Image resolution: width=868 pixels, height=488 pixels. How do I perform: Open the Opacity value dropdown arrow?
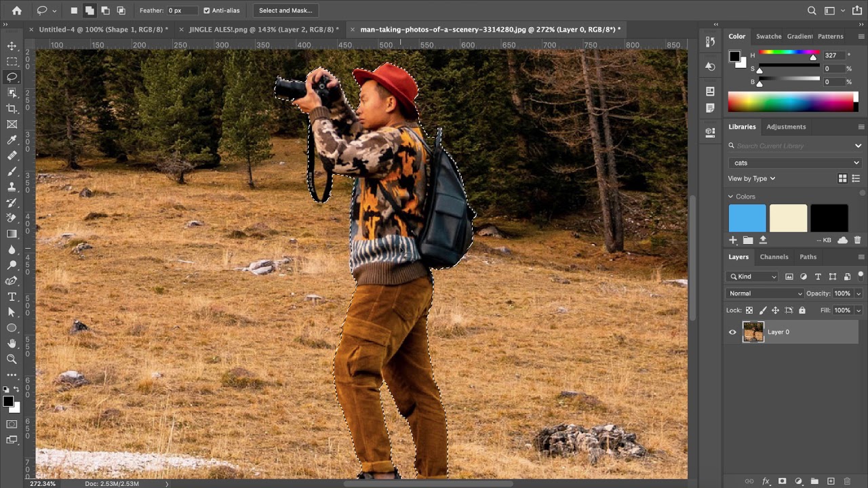click(x=859, y=293)
